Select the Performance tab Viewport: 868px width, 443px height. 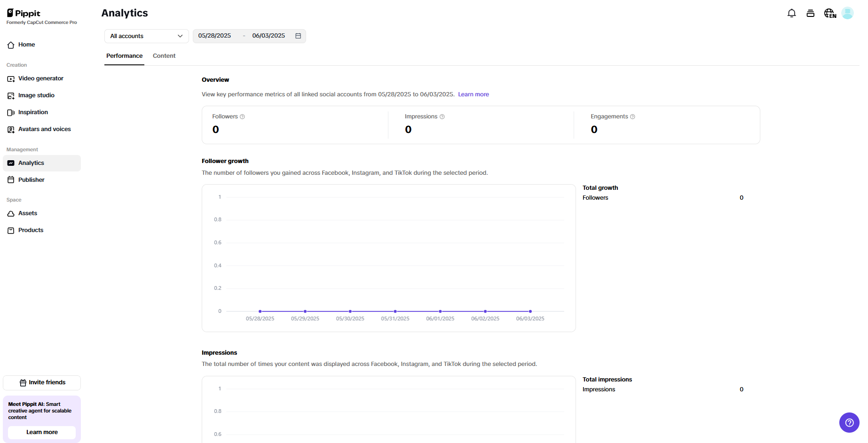124,55
